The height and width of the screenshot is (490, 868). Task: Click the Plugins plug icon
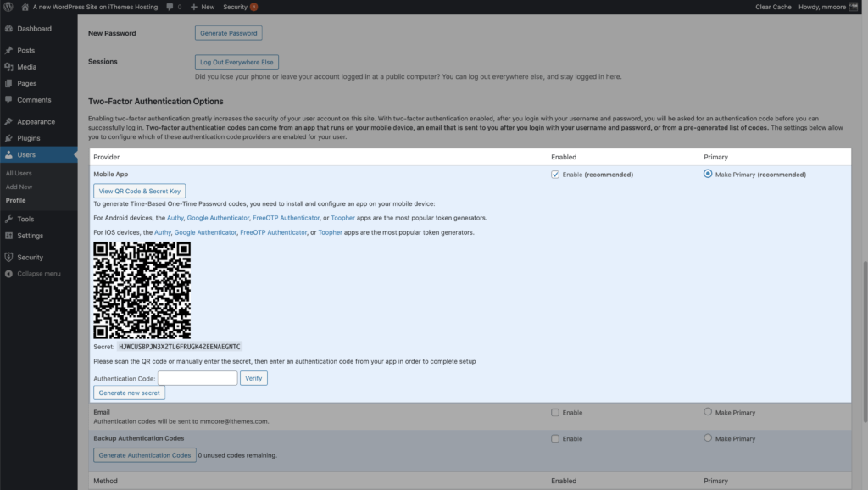click(x=8, y=138)
